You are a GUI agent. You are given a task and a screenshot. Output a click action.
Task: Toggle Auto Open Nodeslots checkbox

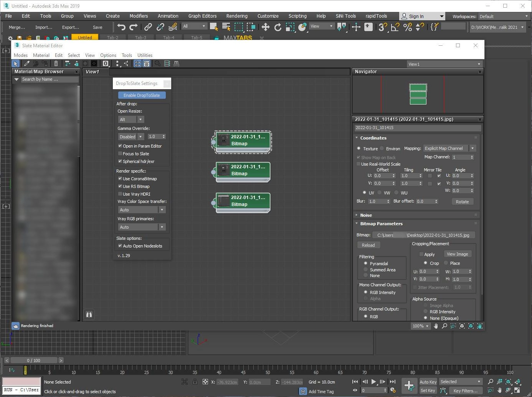point(120,246)
